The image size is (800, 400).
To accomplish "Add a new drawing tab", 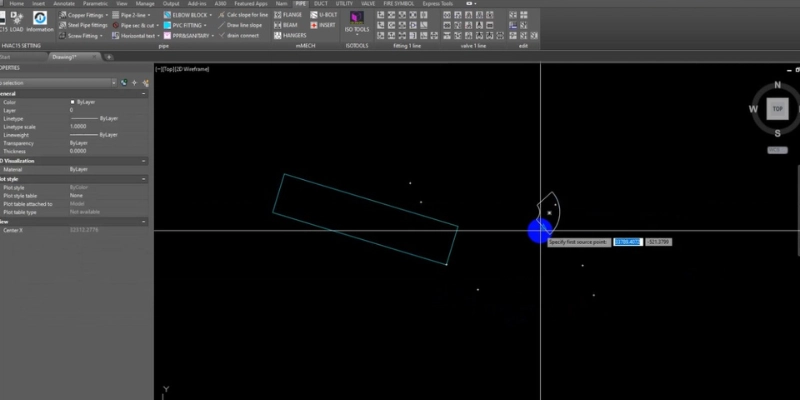I will [x=109, y=57].
